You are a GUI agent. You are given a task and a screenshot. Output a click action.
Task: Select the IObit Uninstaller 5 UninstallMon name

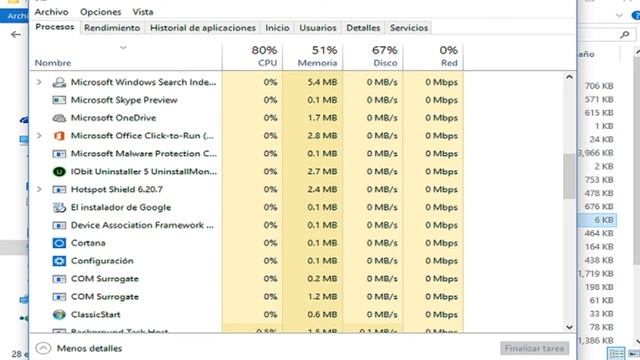pos(144,171)
